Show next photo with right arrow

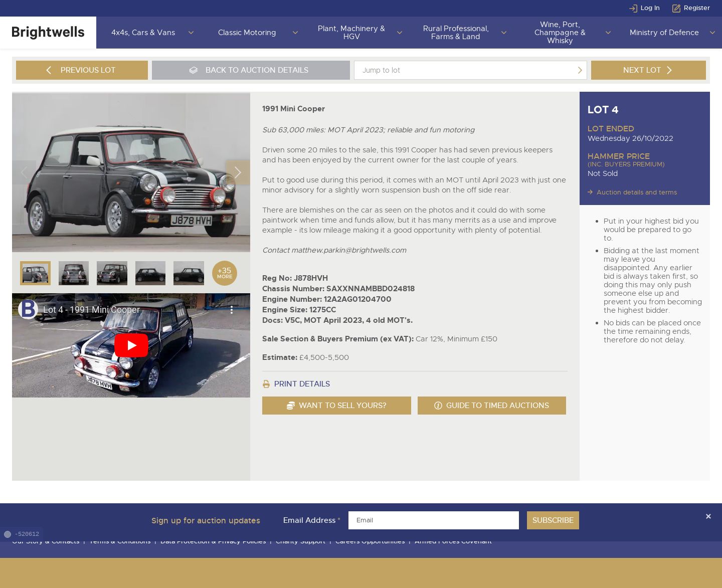click(238, 172)
